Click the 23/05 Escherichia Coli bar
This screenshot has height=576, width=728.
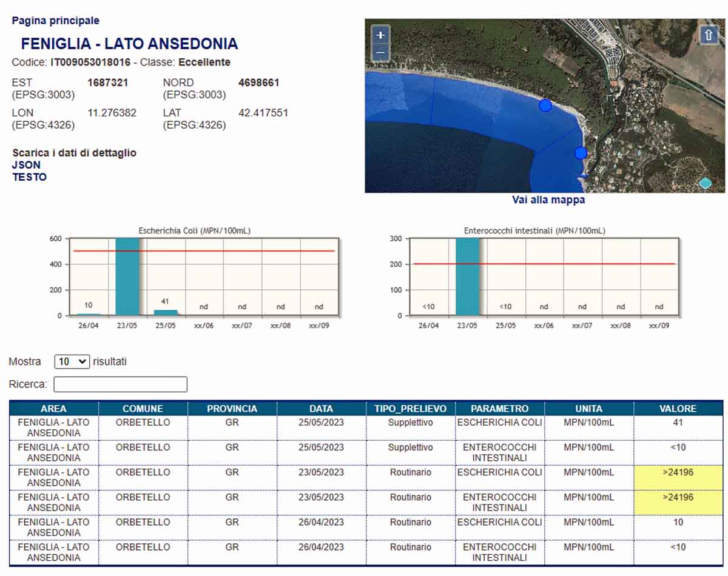127,276
